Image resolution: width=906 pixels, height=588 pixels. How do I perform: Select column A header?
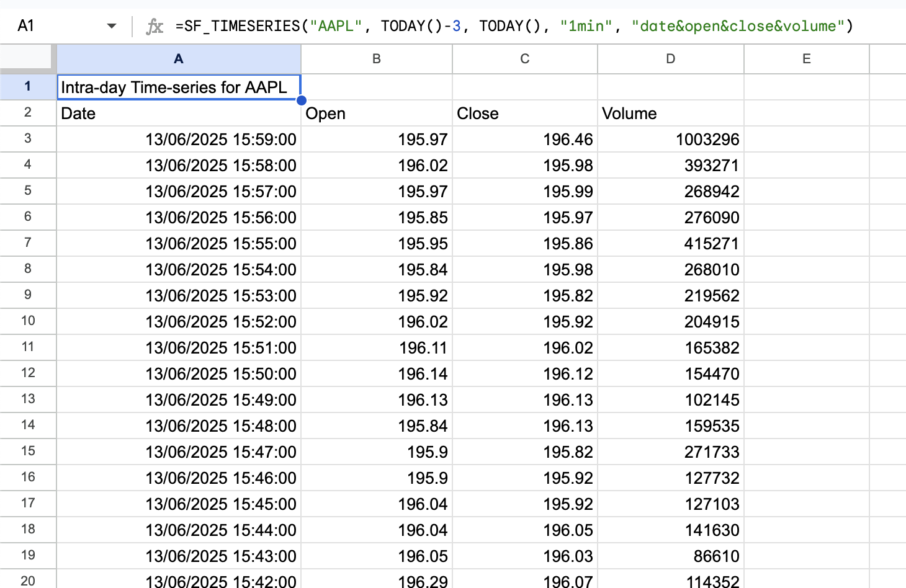179,59
